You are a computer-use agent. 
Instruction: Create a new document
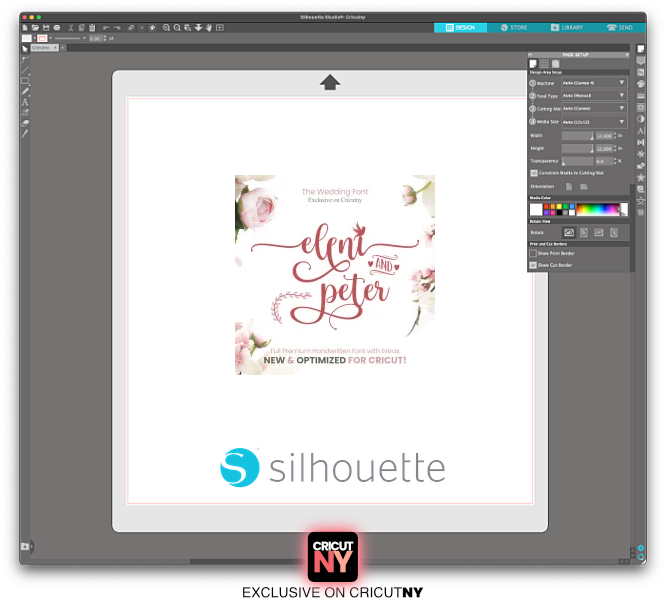pyautogui.click(x=25, y=28)
